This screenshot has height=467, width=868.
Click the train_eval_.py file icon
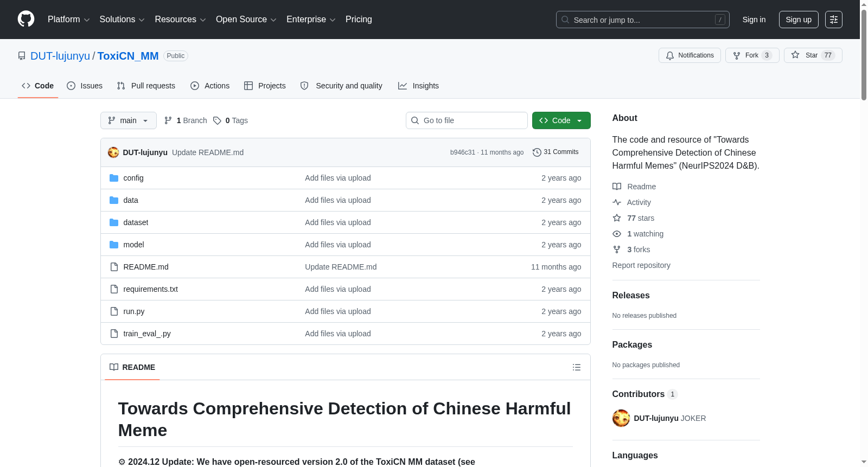114,334
